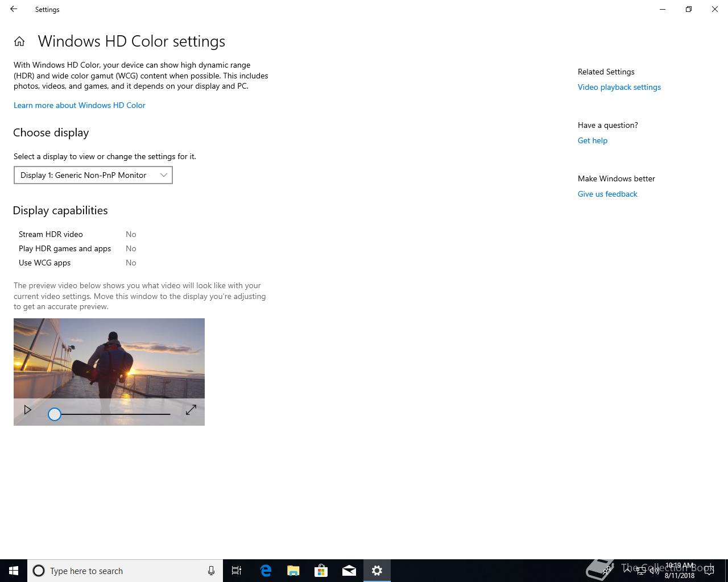Expand preview video to full screen

click(x=191, y=410)
